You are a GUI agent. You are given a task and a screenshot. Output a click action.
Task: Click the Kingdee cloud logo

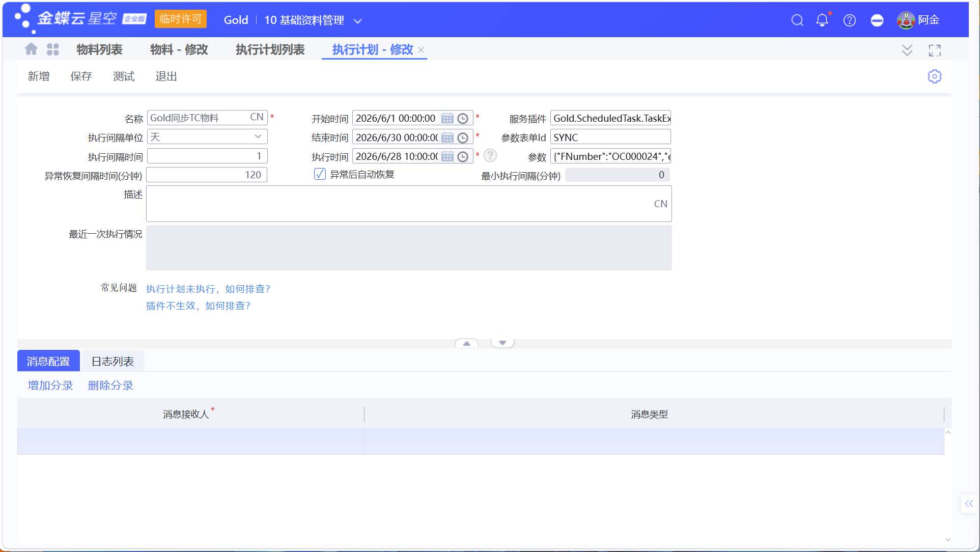click(80, 19)
